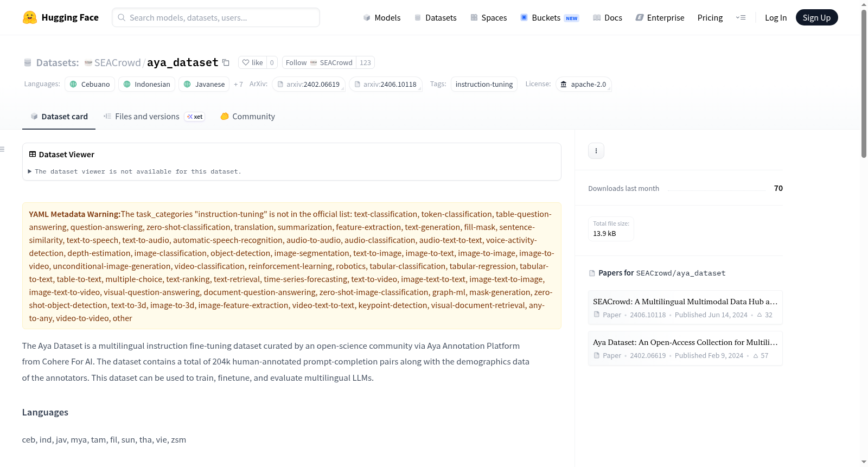Click the Downloads last month label

(x=624, y=188)
